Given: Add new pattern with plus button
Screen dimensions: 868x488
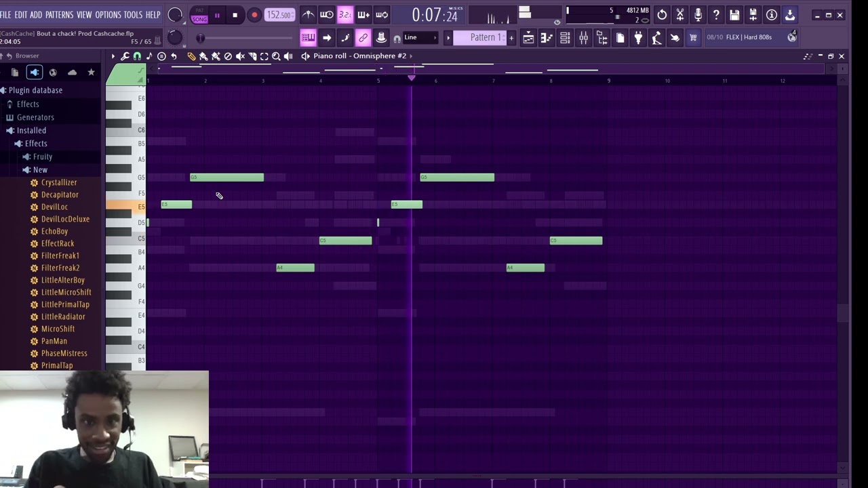Looking at the screenshot, I should (511, 37).
